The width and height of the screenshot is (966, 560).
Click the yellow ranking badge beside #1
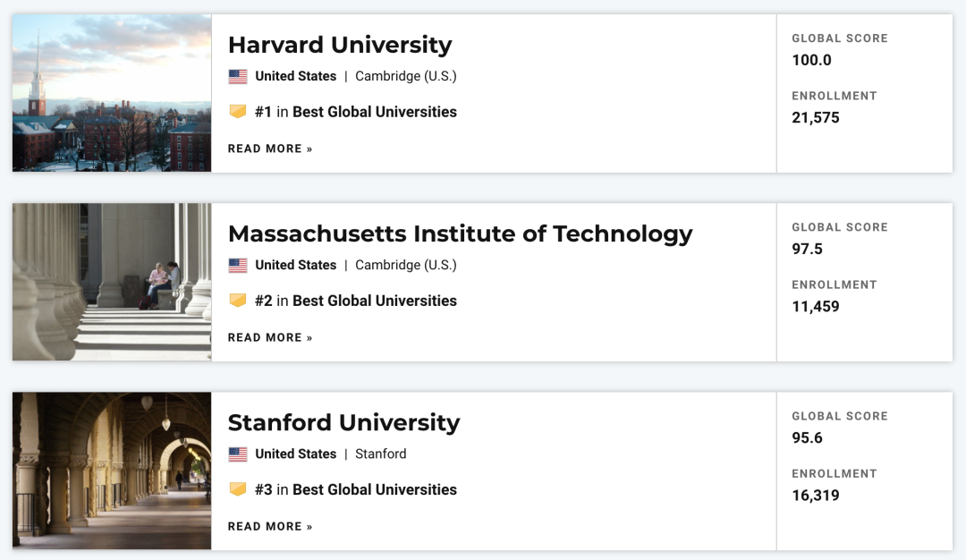point(238,112)
